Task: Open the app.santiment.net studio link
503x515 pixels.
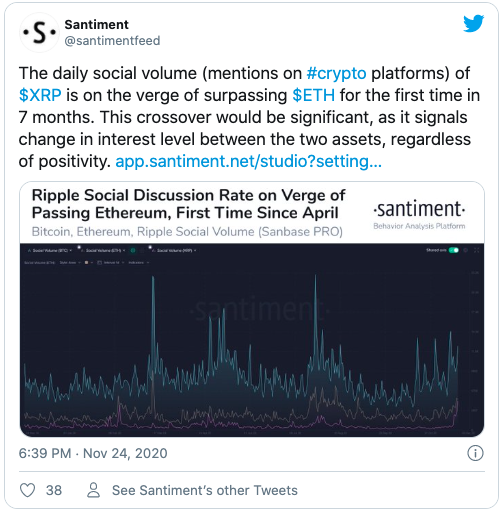Action: [248, 161]
